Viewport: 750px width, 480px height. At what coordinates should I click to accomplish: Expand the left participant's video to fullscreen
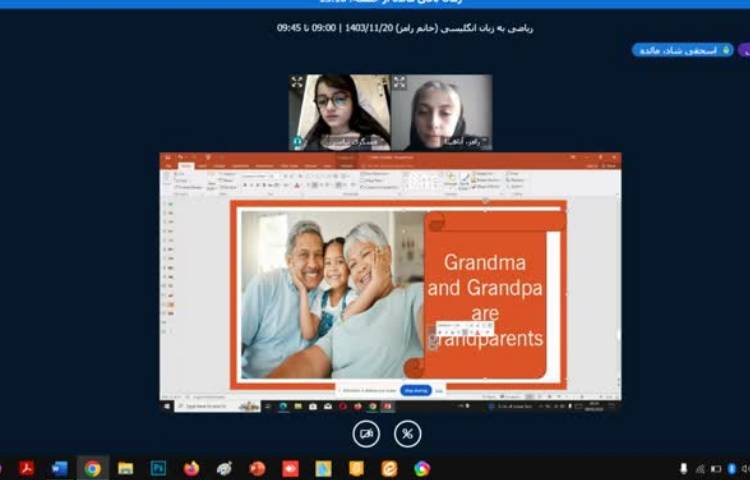click(x=297, y=82)
